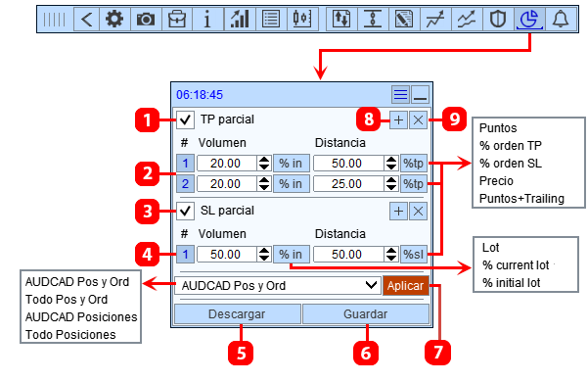Toggle the SL parcial checkbox

pos(185,211)
